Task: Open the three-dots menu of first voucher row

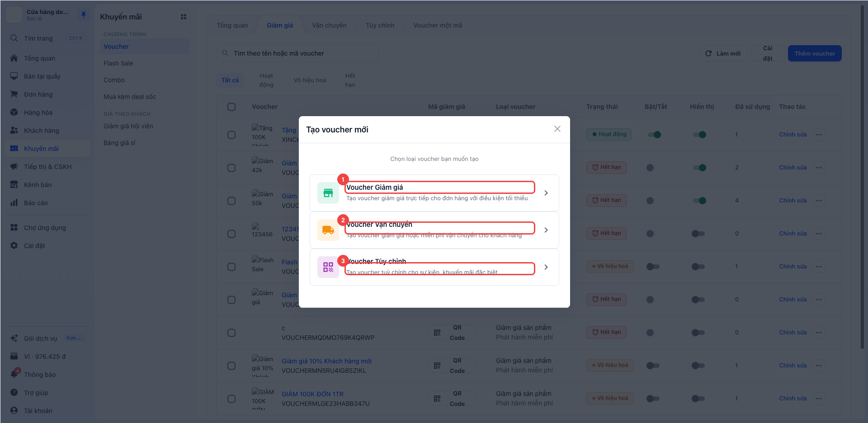Action: [819, 135]
